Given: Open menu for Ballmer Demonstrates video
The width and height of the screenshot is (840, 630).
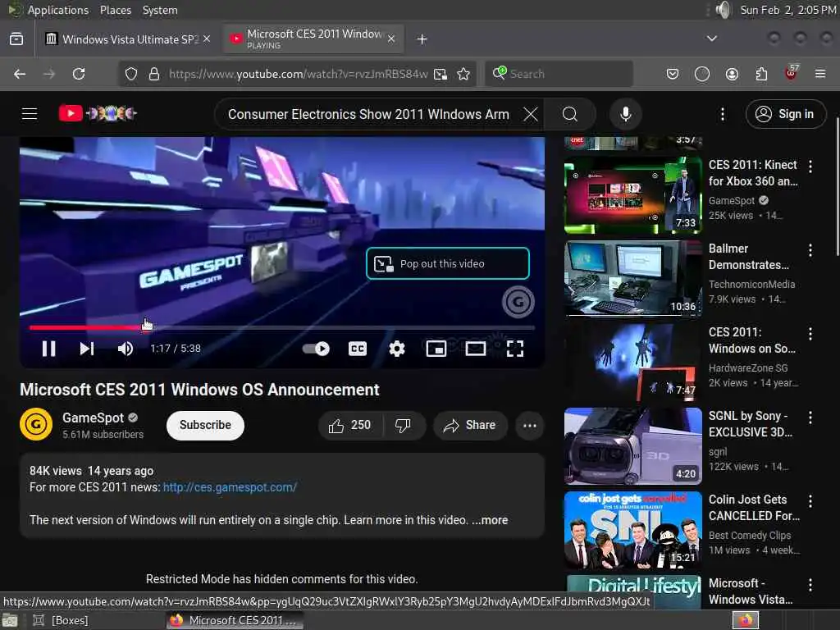Looking at the screenshot, I should [810, 250].
